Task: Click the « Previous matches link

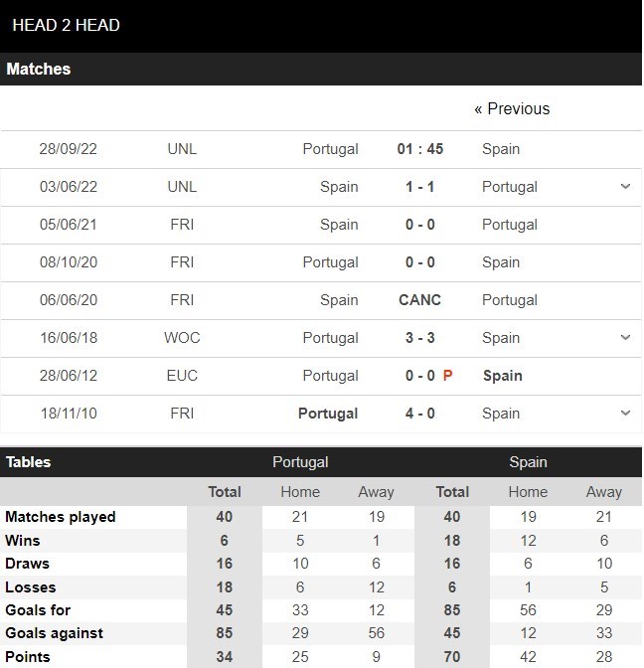Action: (512, 108)
